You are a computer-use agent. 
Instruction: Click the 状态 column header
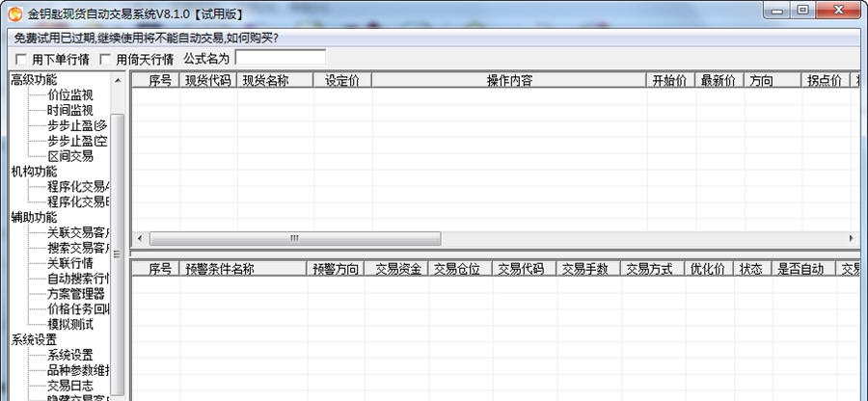(x=753, y=269)
